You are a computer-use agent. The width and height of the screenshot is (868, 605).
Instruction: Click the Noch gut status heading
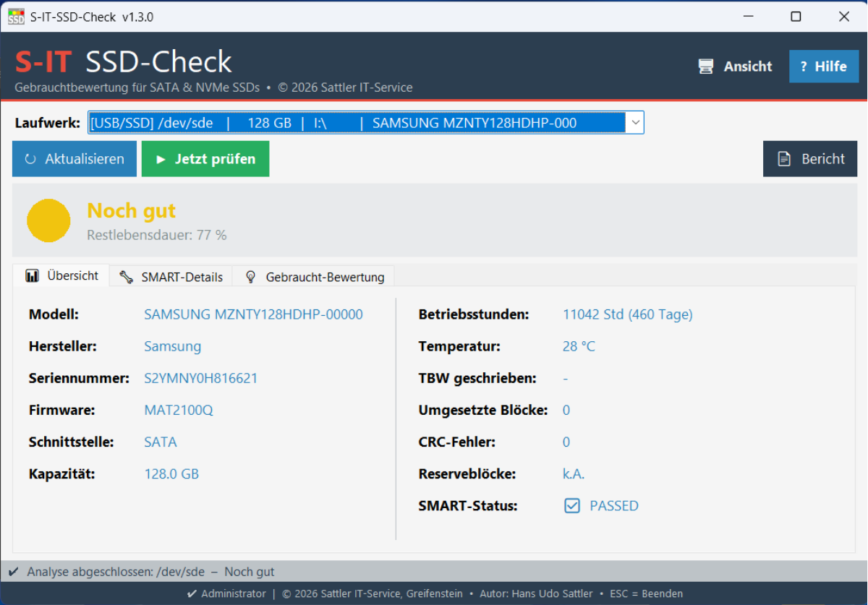click(132, 210)
